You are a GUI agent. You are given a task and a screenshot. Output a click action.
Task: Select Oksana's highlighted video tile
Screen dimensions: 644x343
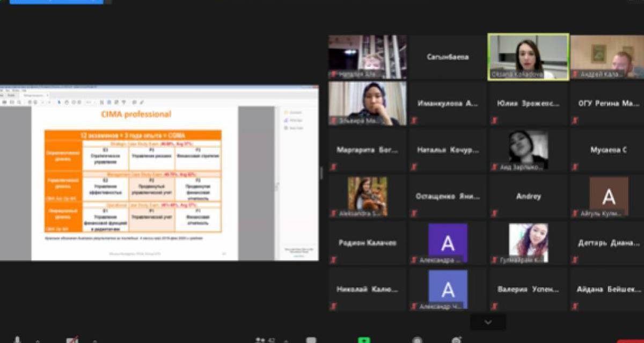click(x=528, y=57)
